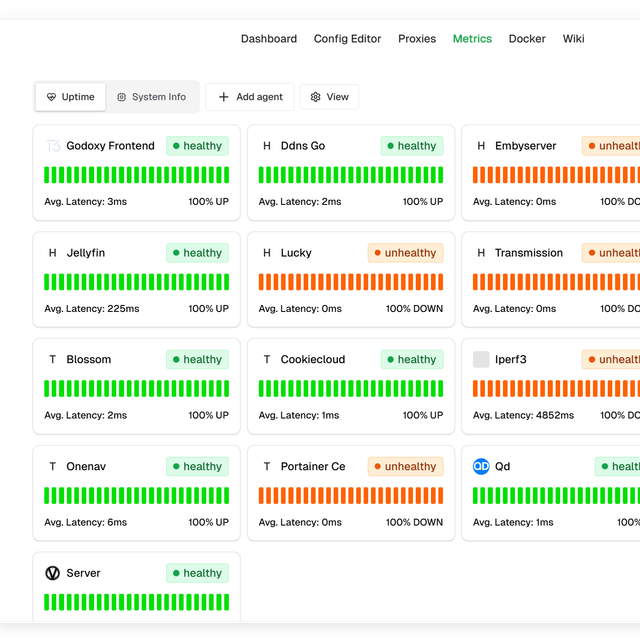Select the Portainer Ce card title
The width and height of the screenshot is (640, 640).
click(x=313, y=466)
